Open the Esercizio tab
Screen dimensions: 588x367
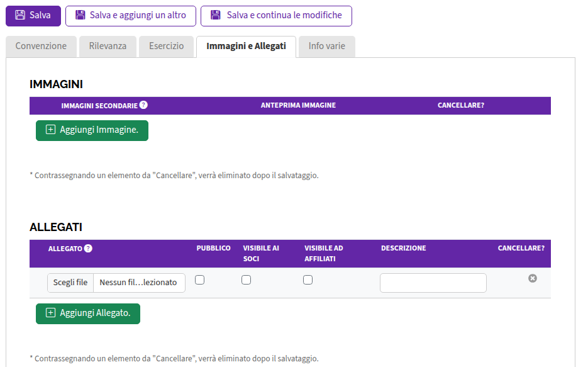tap(166, 47)
